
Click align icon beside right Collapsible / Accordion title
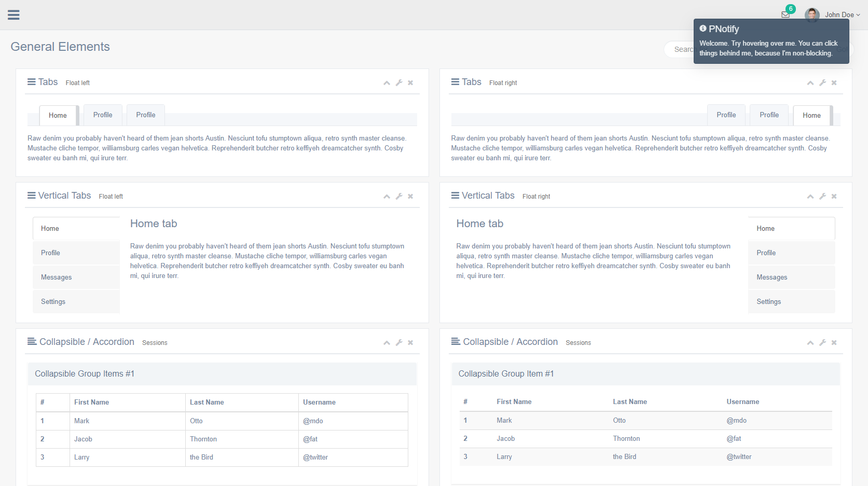tap(456, 341)
